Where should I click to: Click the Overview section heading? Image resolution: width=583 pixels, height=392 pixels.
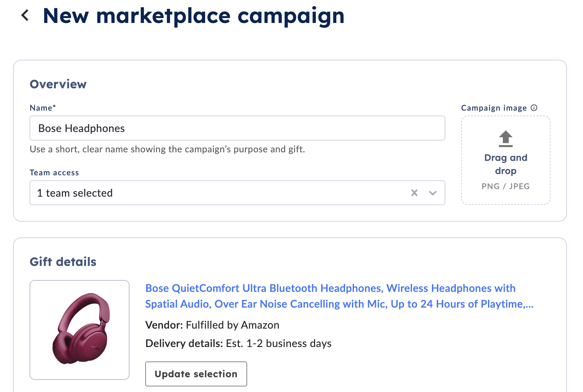(x=58, y=84)
